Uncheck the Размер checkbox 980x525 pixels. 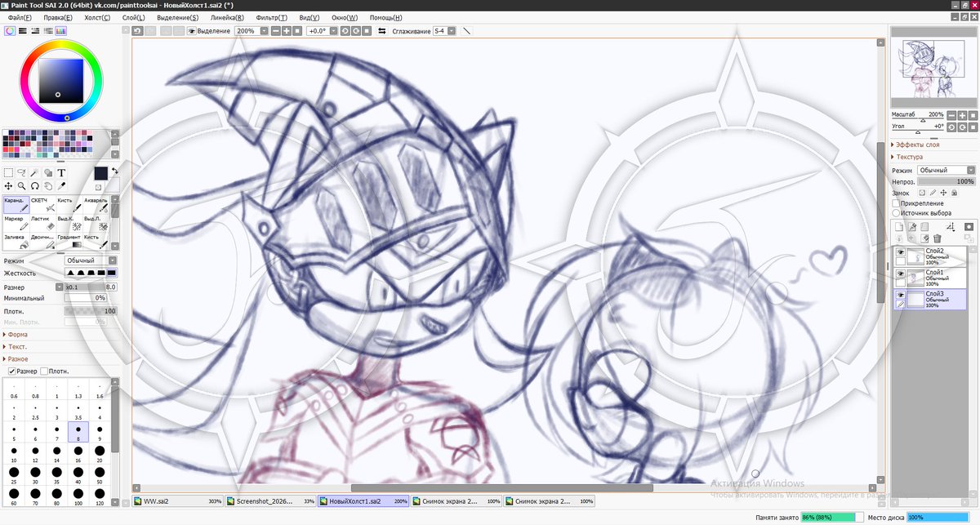pos(11,371)
